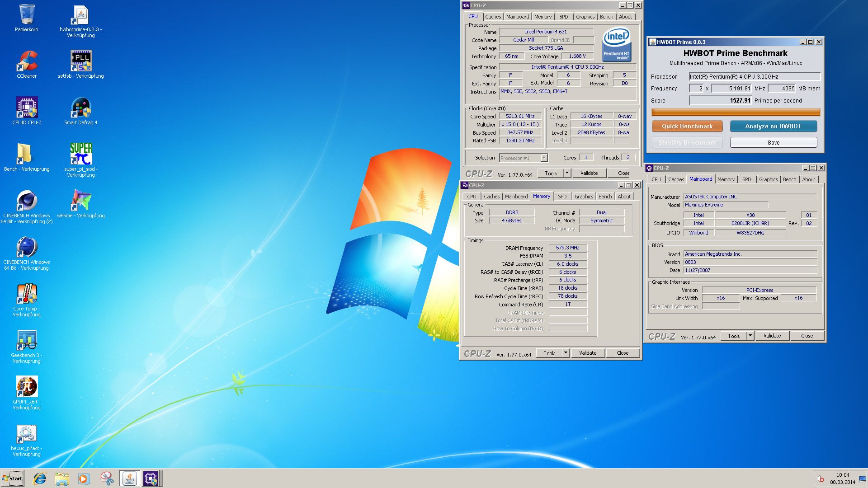Open setfsb shortcut icon
Viewport: 868px width, 488px height.
pyautogui.click(x=81, y=65)
